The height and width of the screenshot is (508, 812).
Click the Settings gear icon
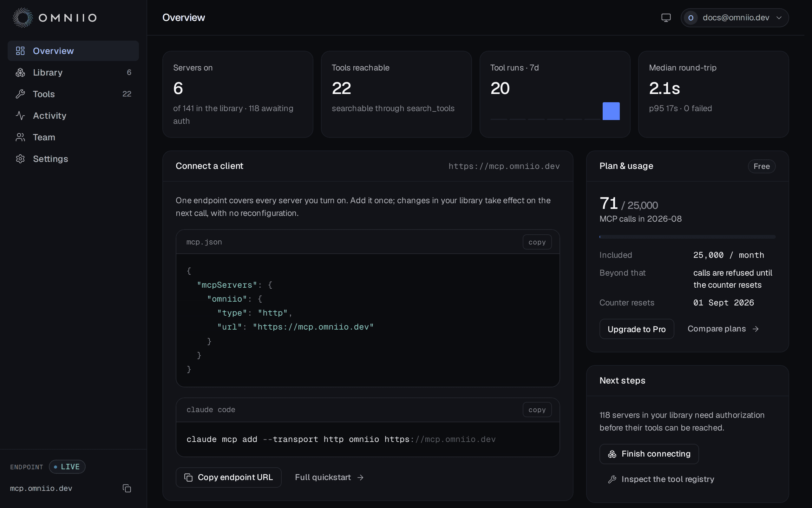pyautogui.click(x=20, y=158)
